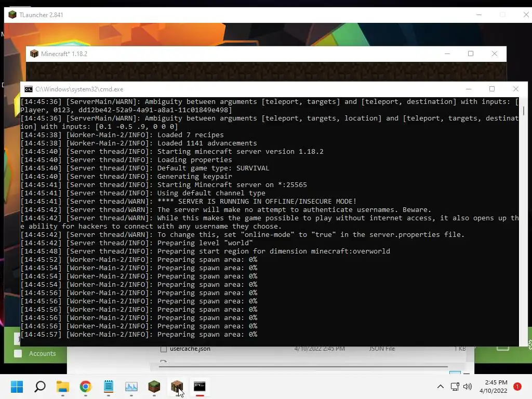
Task: Open the network status tray icon
Action: (x=455, y=387)
